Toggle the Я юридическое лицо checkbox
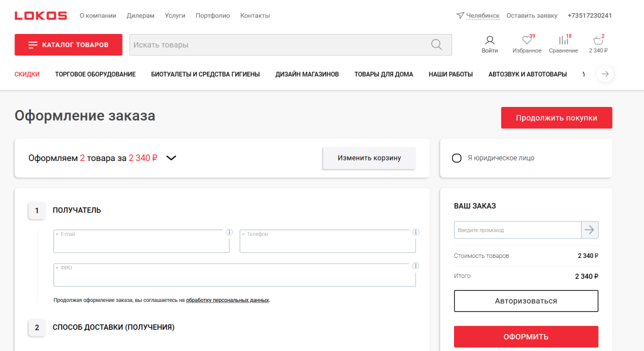Image resolution: width=644 pixels, height=351 pixels. 457,158
